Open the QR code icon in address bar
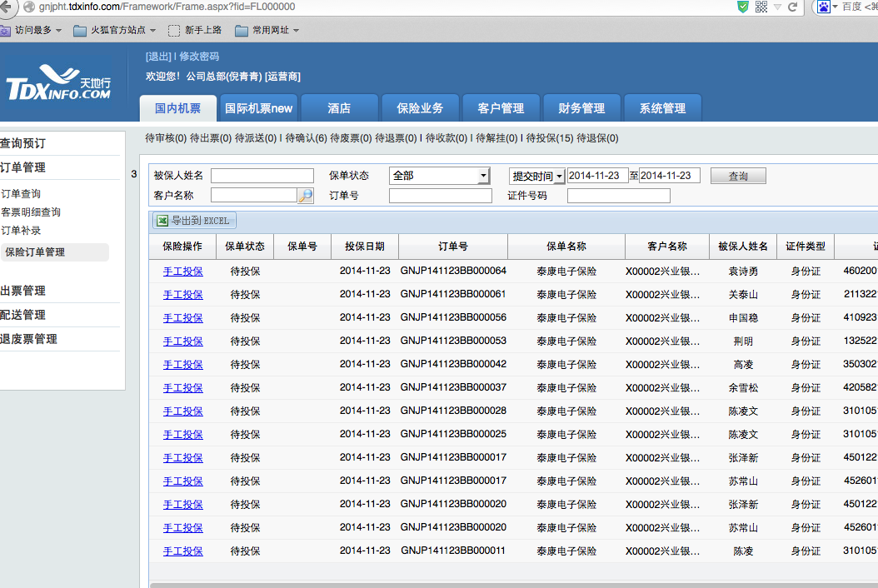 point(761,7)
